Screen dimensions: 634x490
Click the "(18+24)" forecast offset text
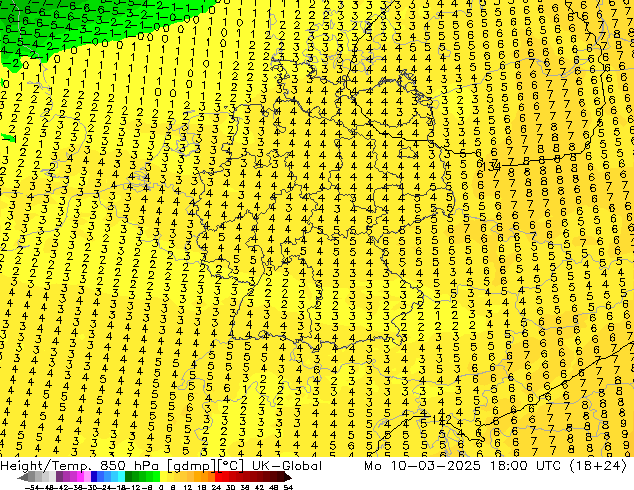point(598,466)
